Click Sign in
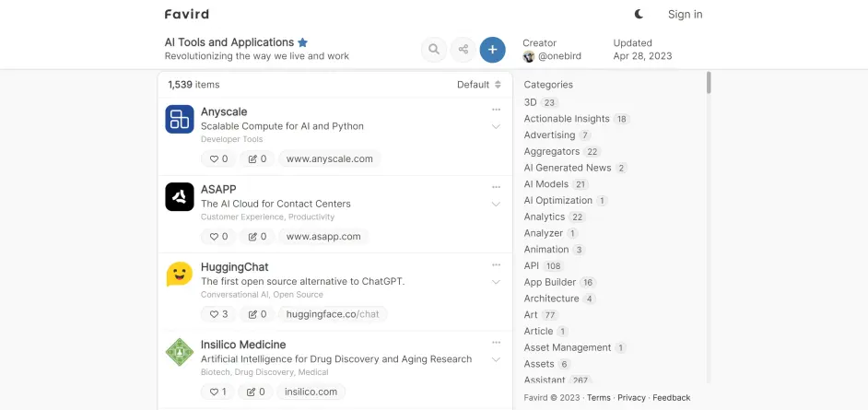Image resolution: width=868 pixels, height=410 pixels. tap(685, 15)
